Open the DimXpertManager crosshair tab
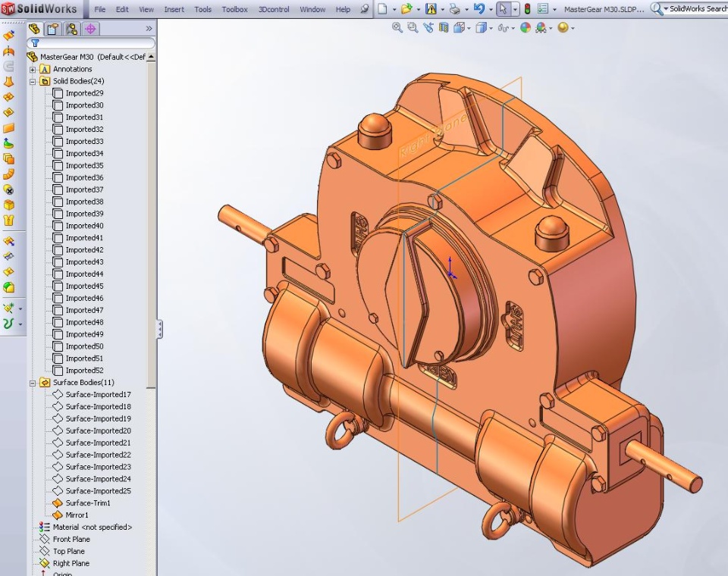 (90, 30)
